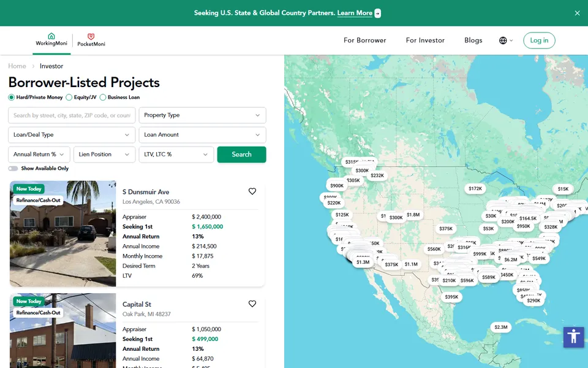Open the WorkingMoni home logo

pyautogui.click(x=51, y=39)
